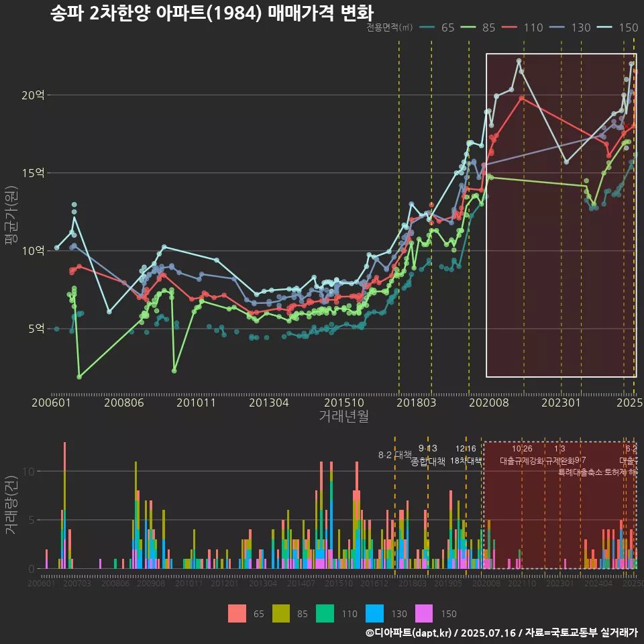
Task: Click the '자료=국토교통부 실거래가' source text
Action: click(x=581, y=633)
